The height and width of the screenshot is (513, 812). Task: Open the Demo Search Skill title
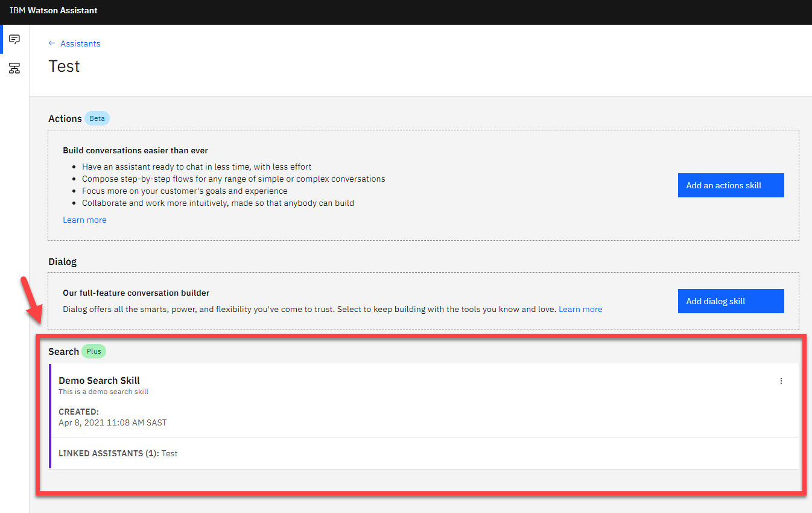coord(99,380)
